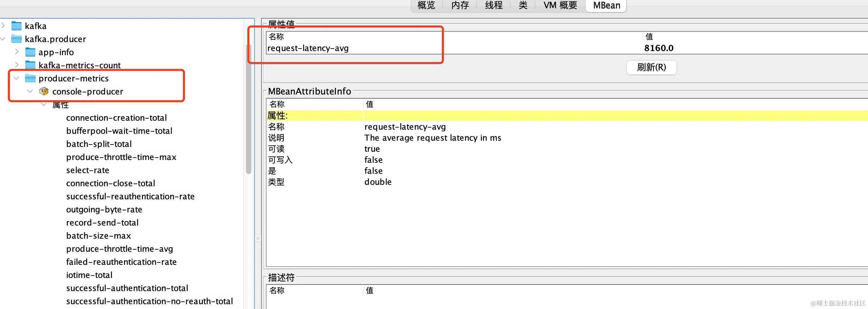Viewport: 868px width, 309px height.
Task: Click the kafka.producer folder icon
Action: (17, 39)
